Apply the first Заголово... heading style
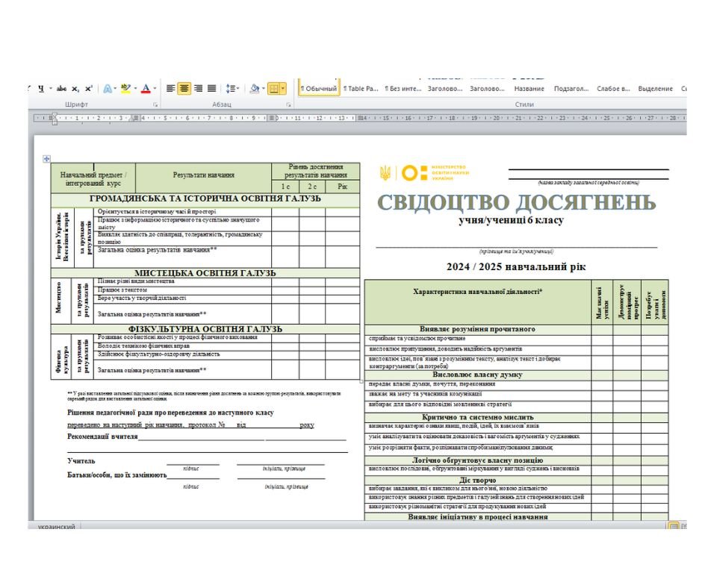 click(x=445, y=89)
